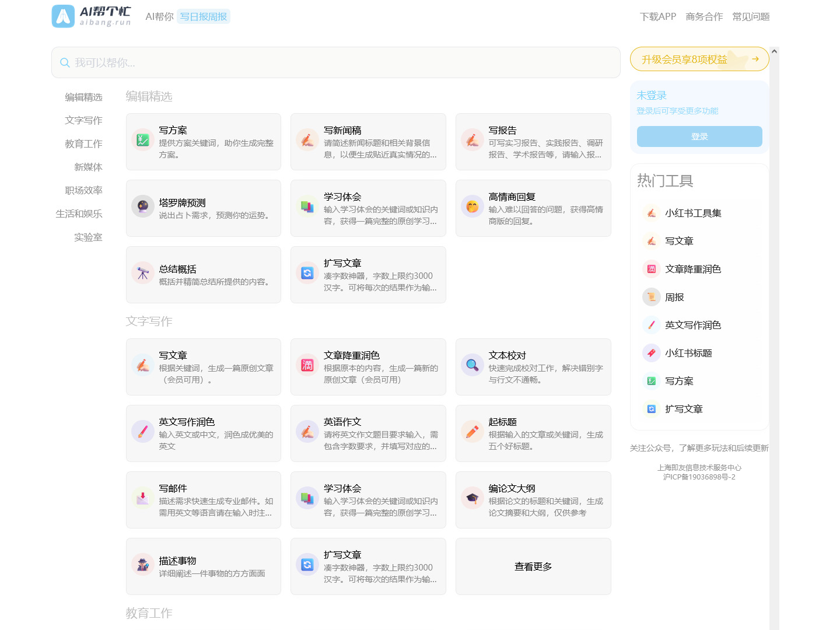The height and width of the screenshot is (630, 840).
Task: Click the 英文写作润色 card icon
Action: (x=143, y=432)
